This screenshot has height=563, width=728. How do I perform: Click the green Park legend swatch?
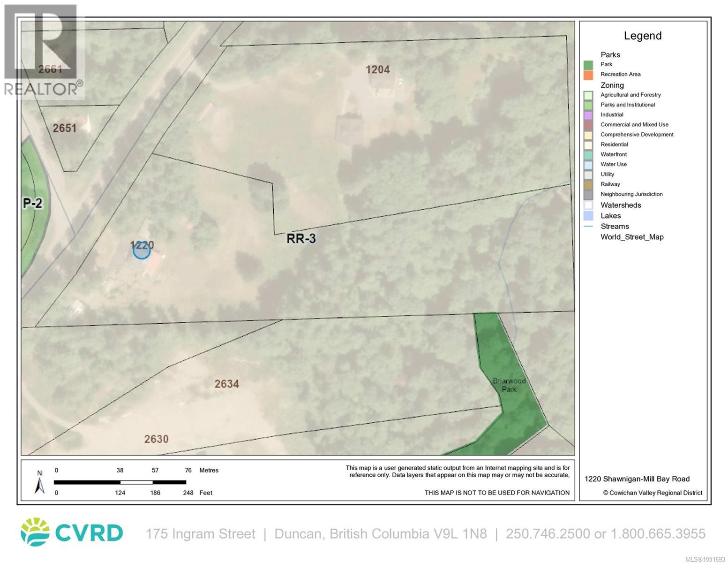pyautogui.click(x=588, y=65)
